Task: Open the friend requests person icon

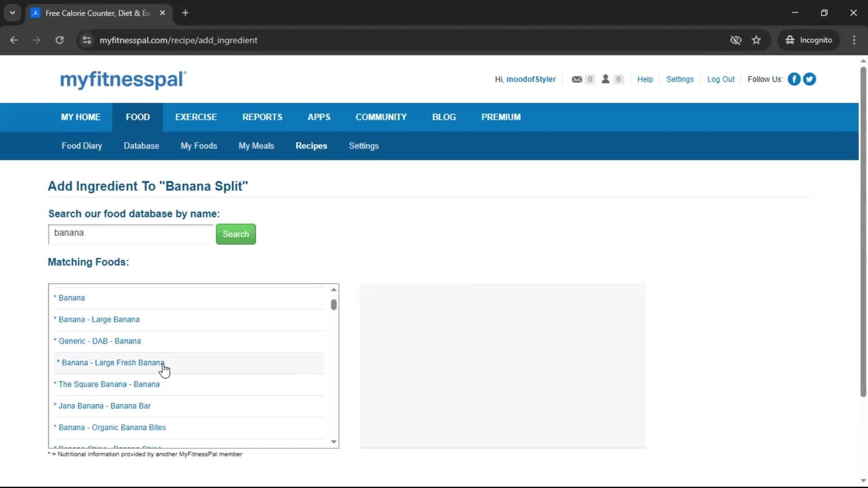Action: (605, 79)
